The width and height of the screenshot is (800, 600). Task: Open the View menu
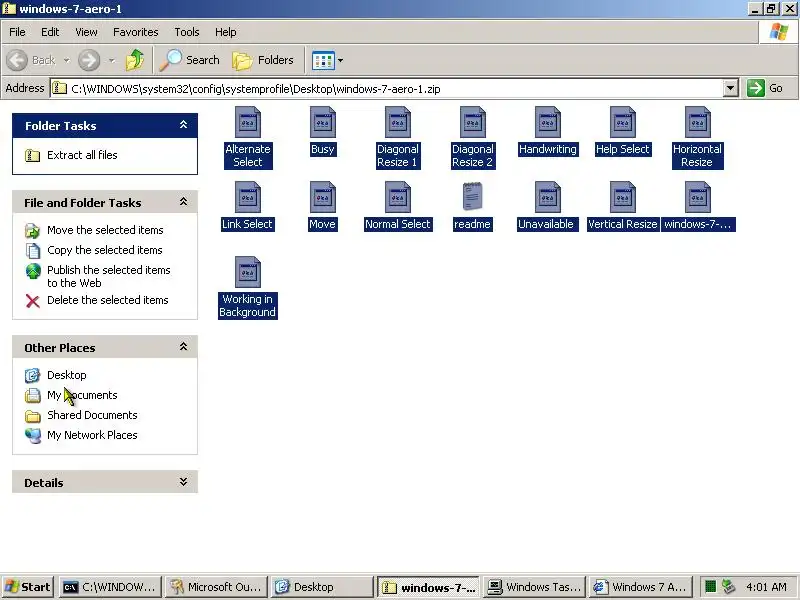pyautogui.click(x=86, y=32)
